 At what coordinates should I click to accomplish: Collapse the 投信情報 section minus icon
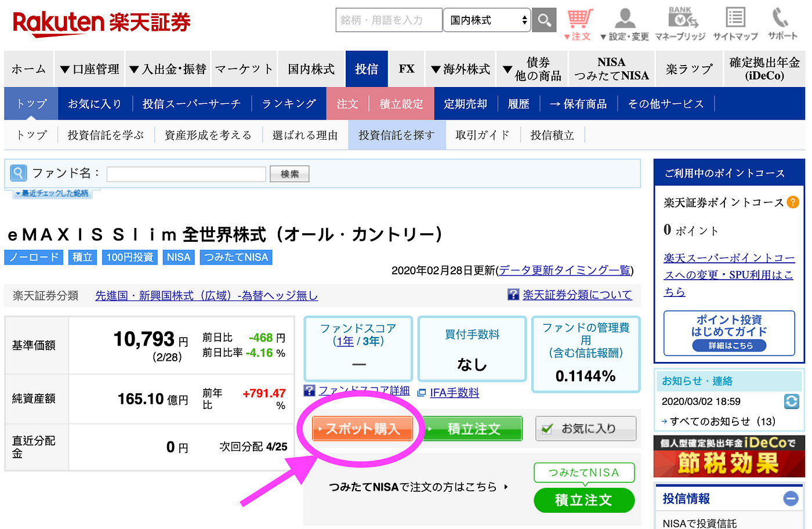(x=791, y=498)
